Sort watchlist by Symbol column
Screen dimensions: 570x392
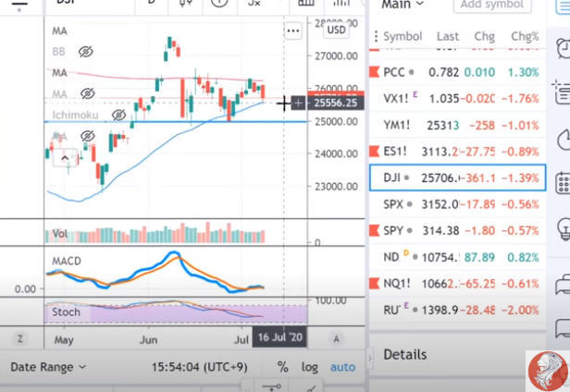click(403, 36)
